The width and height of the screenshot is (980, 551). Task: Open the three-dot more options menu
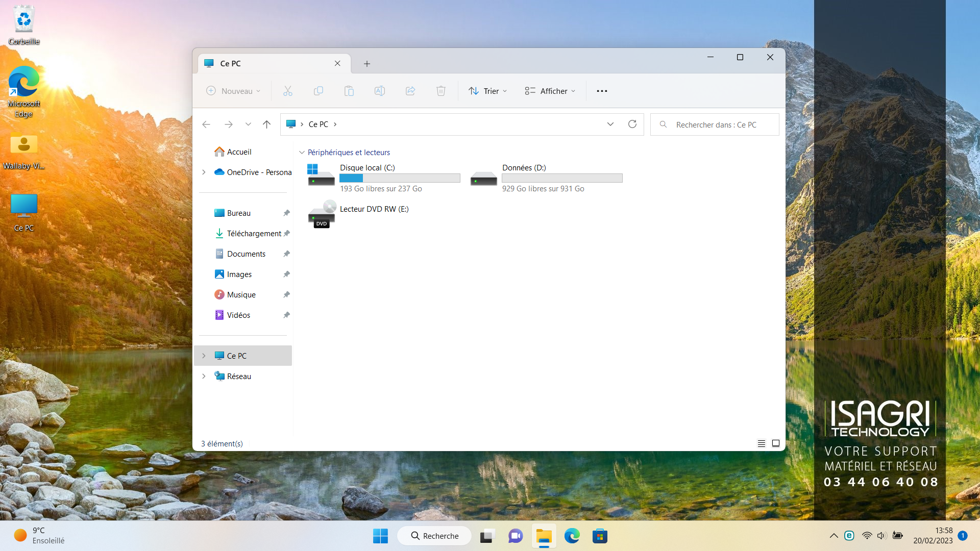[602, 91]
